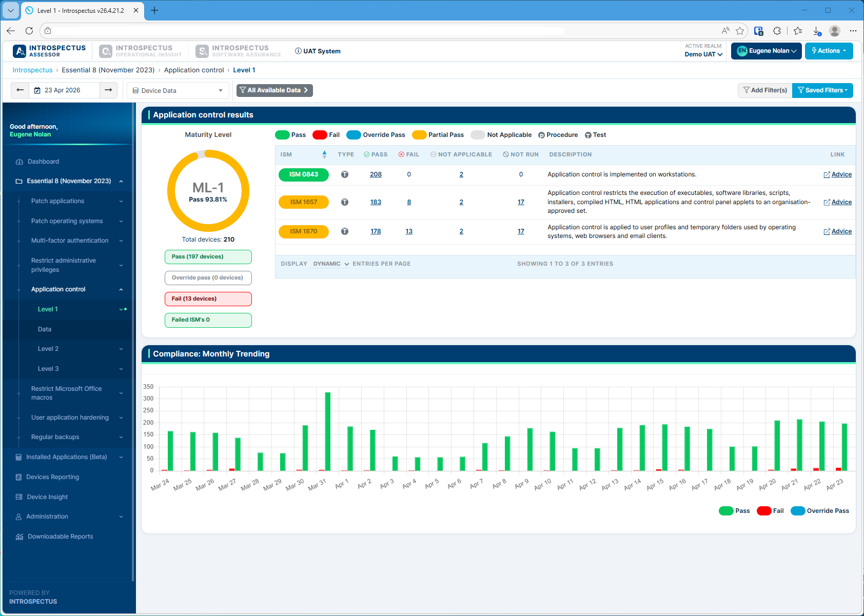The width and height of the screenshot is (864, 616).
Task: Sort the table by ISM column
Action: pyautogui.click(x=324, y=154)
